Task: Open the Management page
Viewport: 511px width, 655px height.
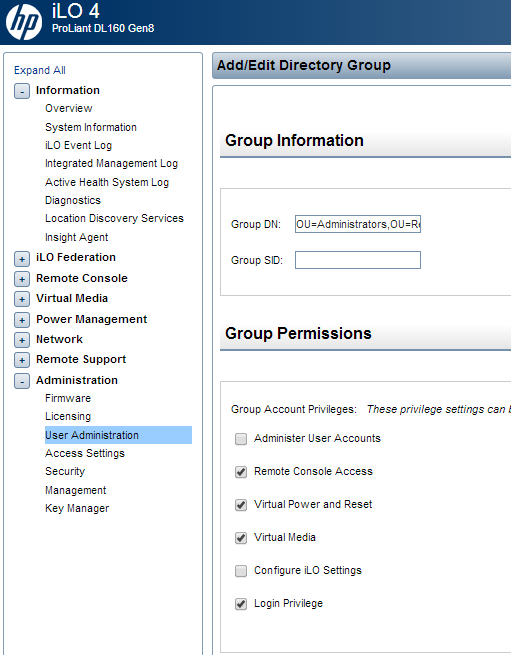Action: [x=76, y=490]
